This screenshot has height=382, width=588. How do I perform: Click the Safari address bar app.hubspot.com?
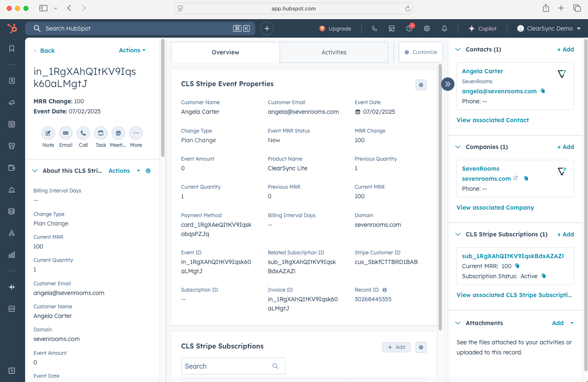293,8
